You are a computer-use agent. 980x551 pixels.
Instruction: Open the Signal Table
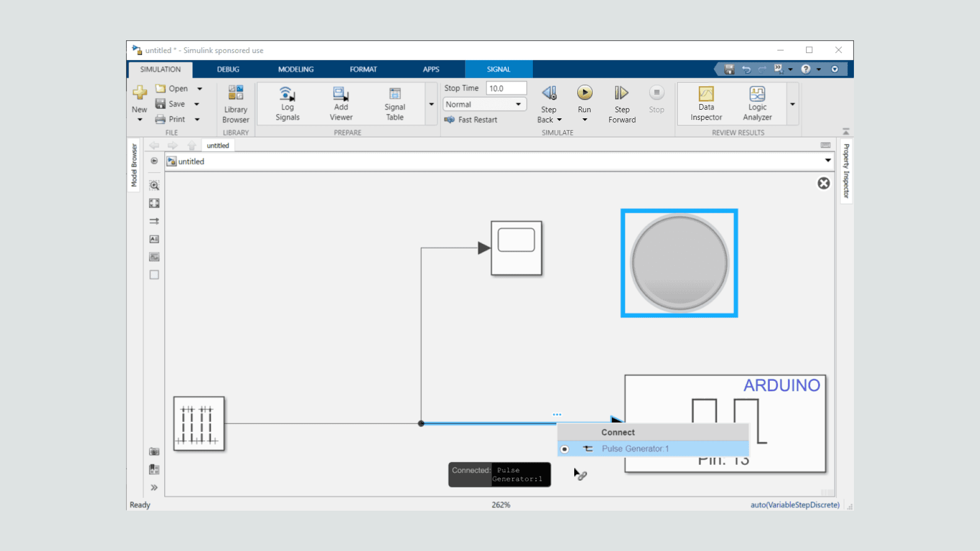pos(395,94)
